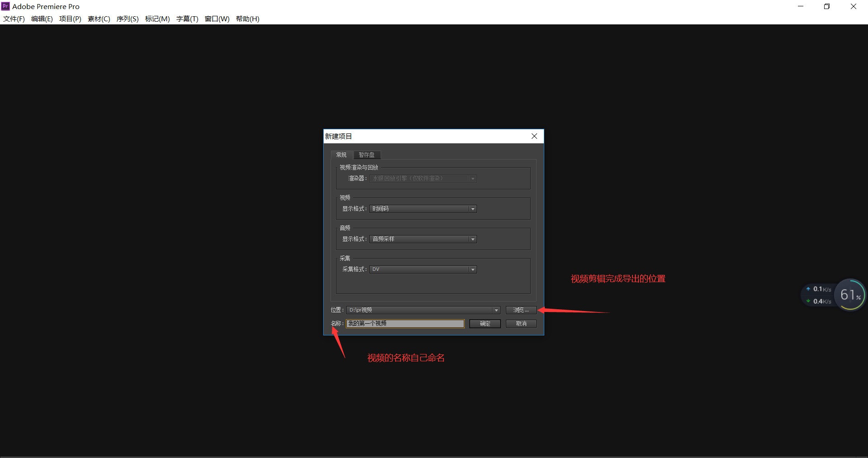Viewport: 868px width, 458px height.
Task: Open the disabled 渲染器 dropdown
Action: 423,179
